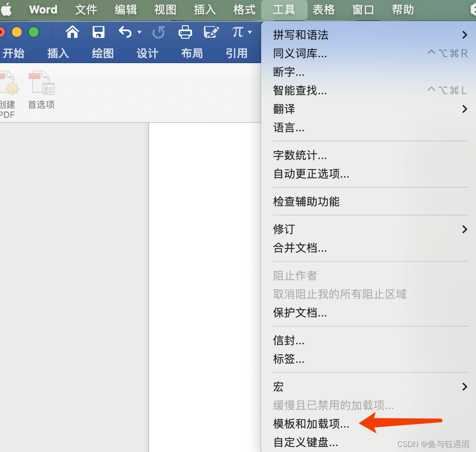
Task: Open the 表格 menu
Action: 323,9
